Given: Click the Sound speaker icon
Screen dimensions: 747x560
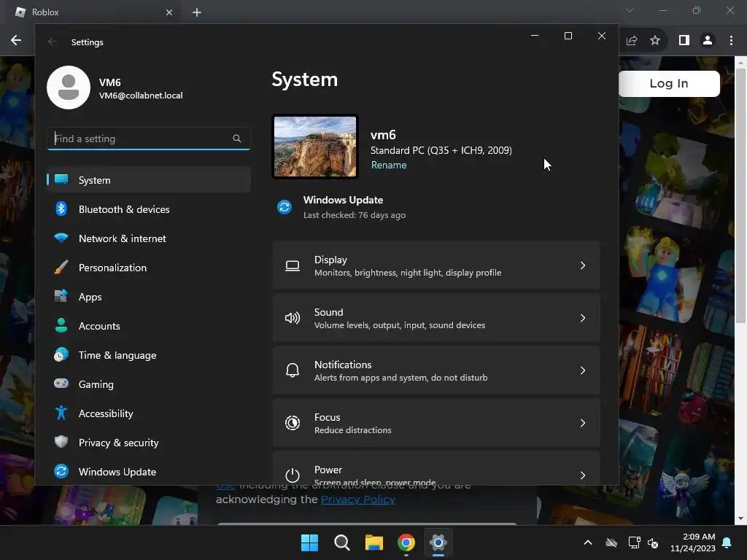Looking at the screenshot, I should pos(293,318).
